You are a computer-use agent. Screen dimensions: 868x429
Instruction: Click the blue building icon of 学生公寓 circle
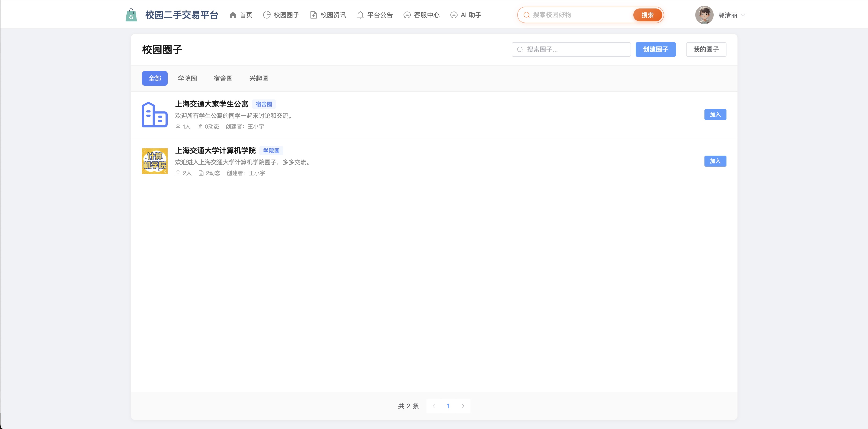pos(155,115)
